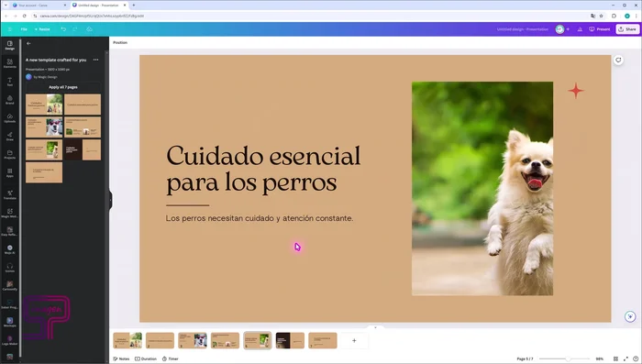Adjust the zoom slider handle
Image resolution: width=642 pixels, height=364 pixels.
[x=568, y=358]
